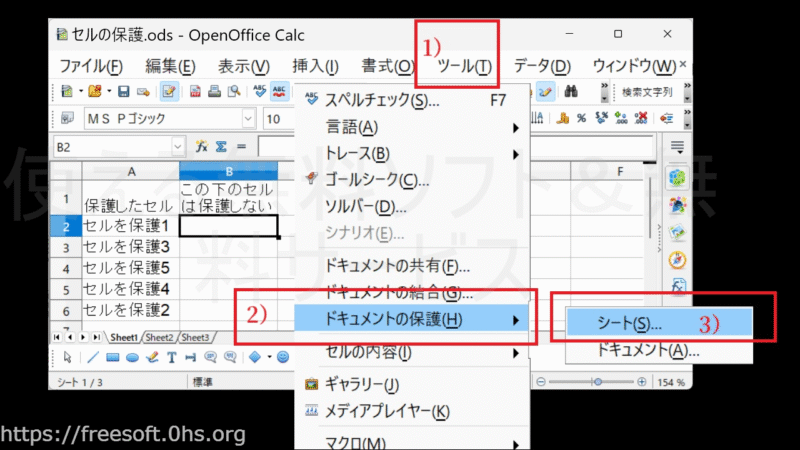Screen dimensions: 800x450
Task: Click the Print toolbar icon
Action: tap(214, 92)
